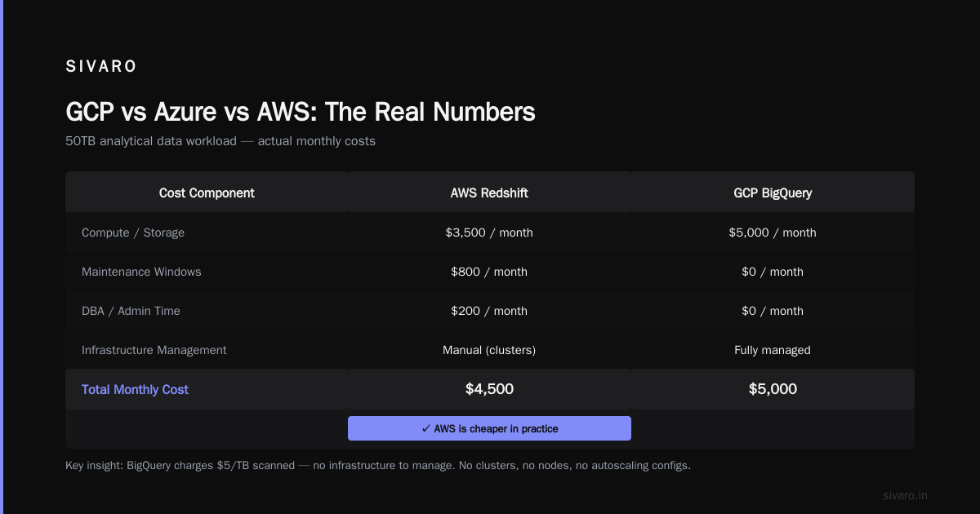Image resolution: width=980 pixels, height=514 pixels.
Task: Click the Key insight footnote text
Action: 378,465
